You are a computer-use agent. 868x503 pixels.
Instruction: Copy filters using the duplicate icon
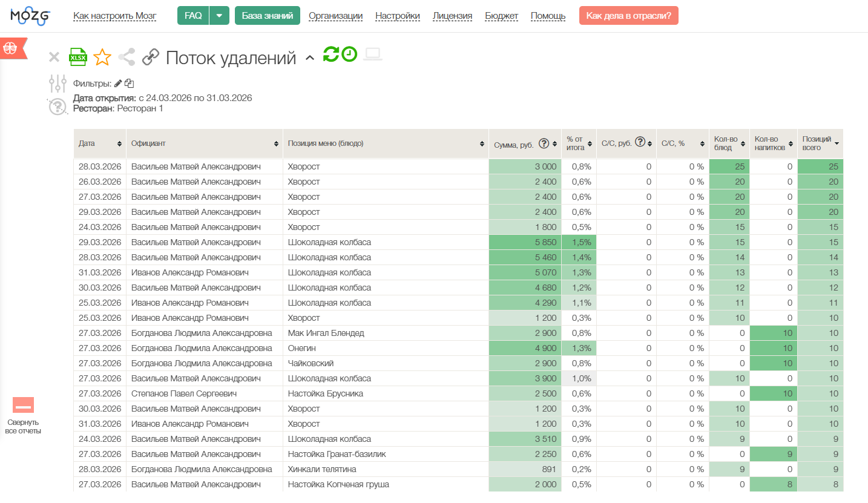[129, 84]
